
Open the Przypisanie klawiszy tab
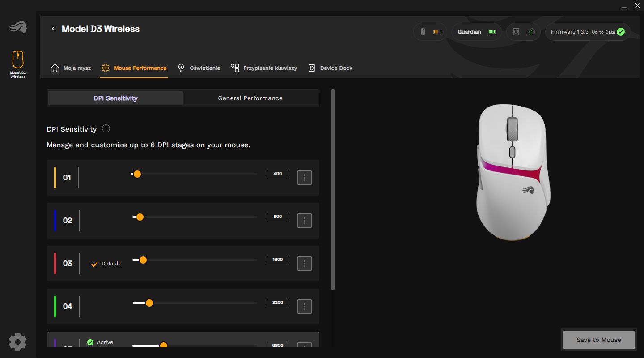coord(264,68)
